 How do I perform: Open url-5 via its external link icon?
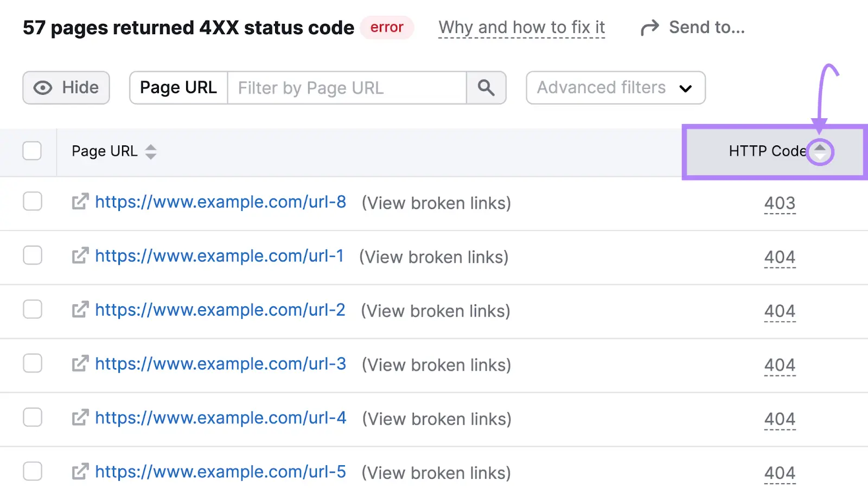point(79,471)
